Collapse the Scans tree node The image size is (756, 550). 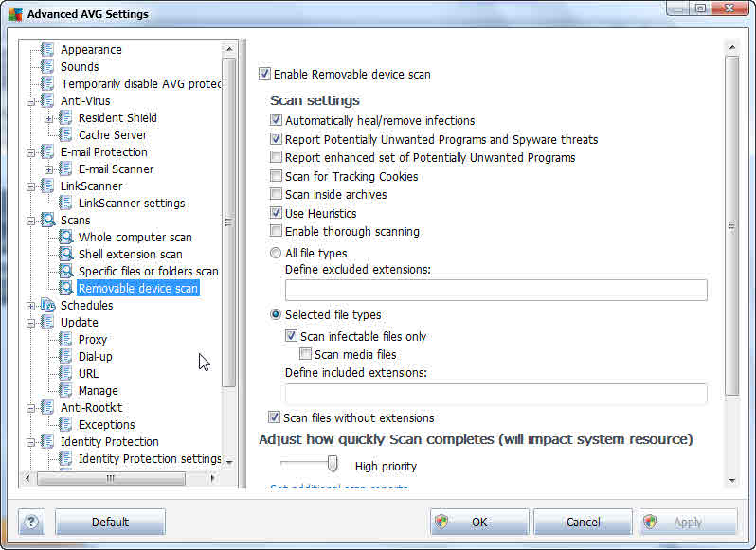[31, 222]
